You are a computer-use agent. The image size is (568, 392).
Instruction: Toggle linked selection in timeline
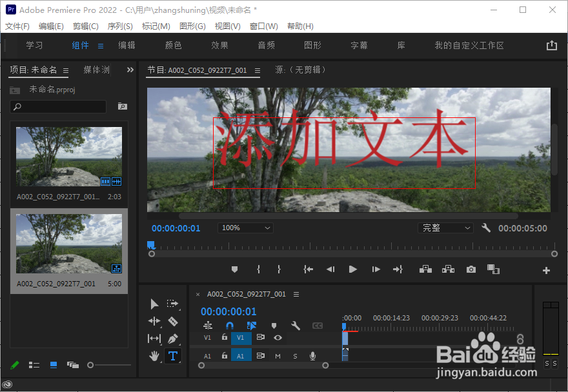[251, 326]
